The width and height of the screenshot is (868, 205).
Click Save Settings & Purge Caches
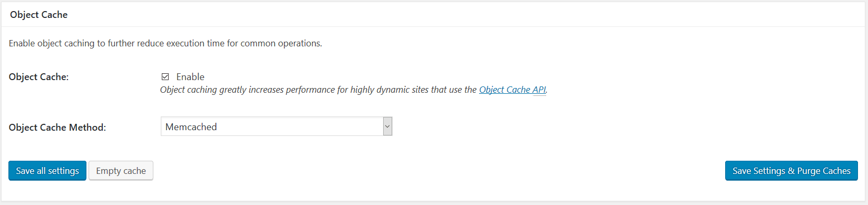pos(791,171)
